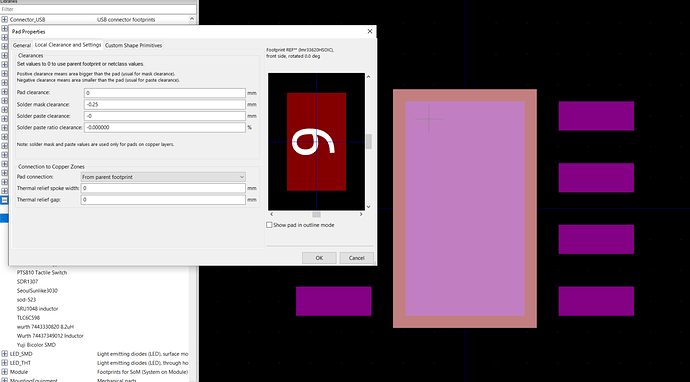Click the Connector_USB library name

point(27,19)
